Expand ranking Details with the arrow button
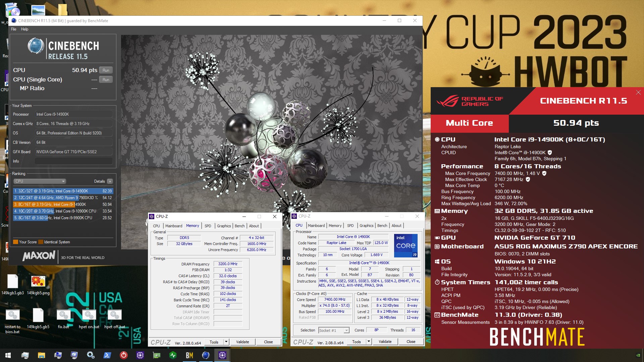The height and width of the screenshot is (362, 644). pyautogui.click(x=110, y=181)
